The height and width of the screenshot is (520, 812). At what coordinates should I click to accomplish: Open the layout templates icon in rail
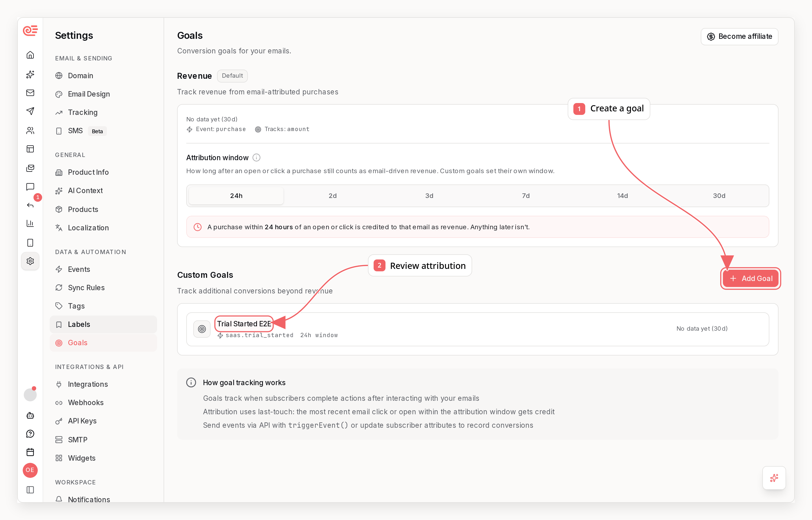pos(30,149)
